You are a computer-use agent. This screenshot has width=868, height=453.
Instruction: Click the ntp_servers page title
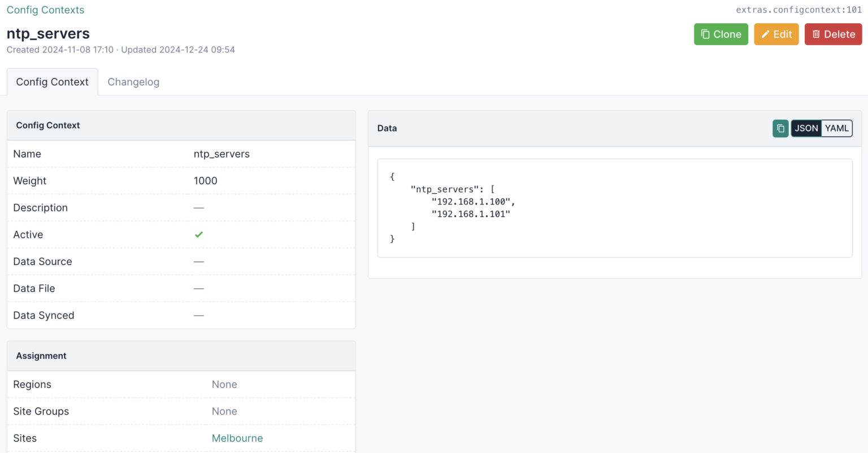click(x=48, y=33)
